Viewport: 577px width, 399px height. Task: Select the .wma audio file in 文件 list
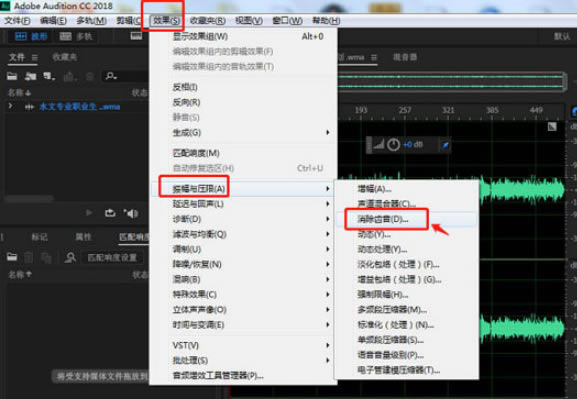click(x=79, y=107)
